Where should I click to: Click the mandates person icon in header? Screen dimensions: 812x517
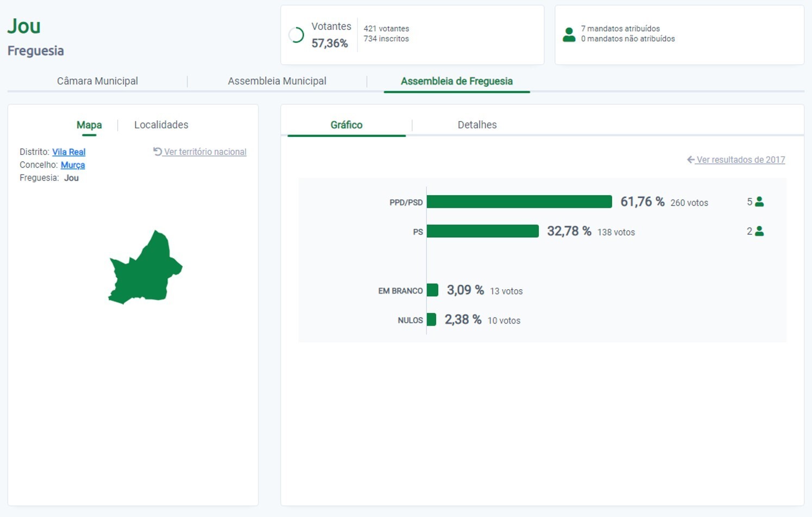tap(569, 35)
